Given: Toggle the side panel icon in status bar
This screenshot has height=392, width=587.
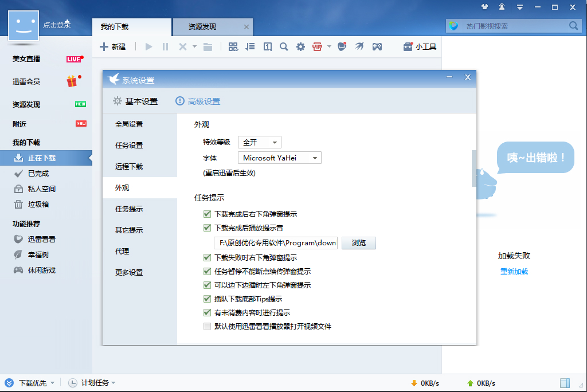Looking at the screenshot, I should [565, 383].
